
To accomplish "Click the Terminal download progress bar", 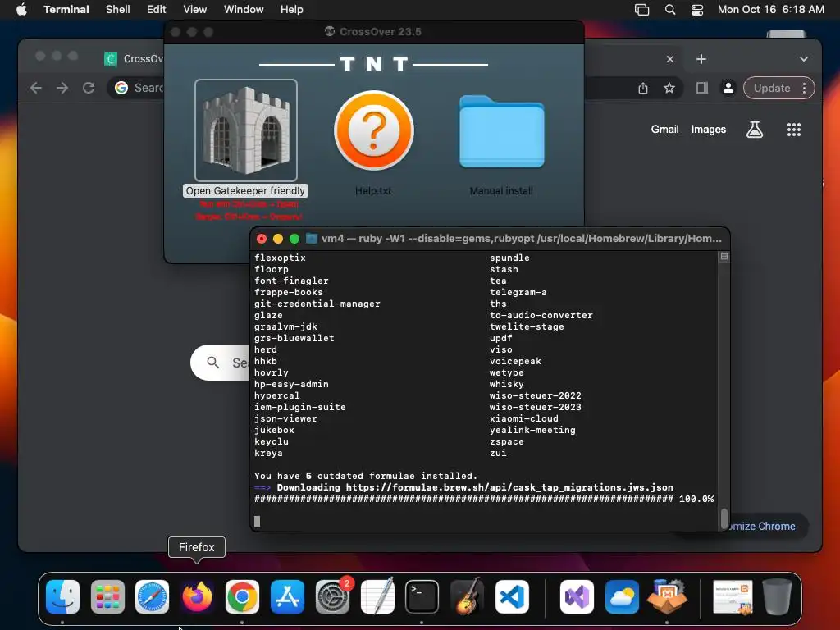I will [x=463, y=499].
